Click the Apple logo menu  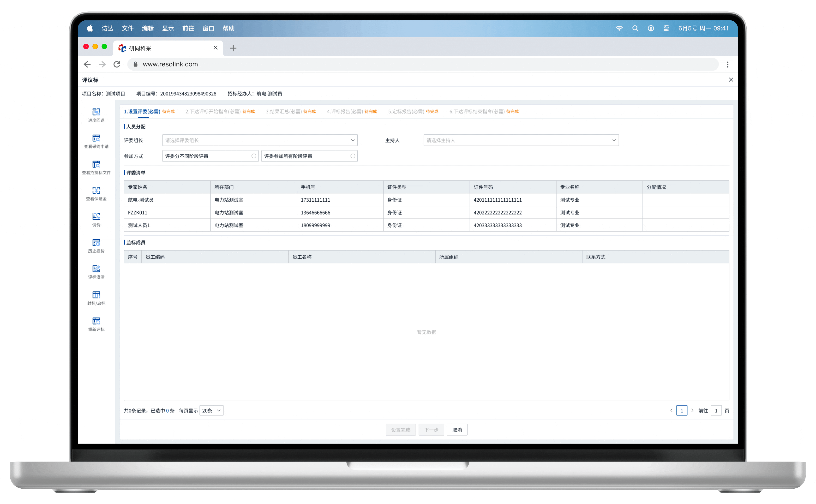[x=90, y=28]
